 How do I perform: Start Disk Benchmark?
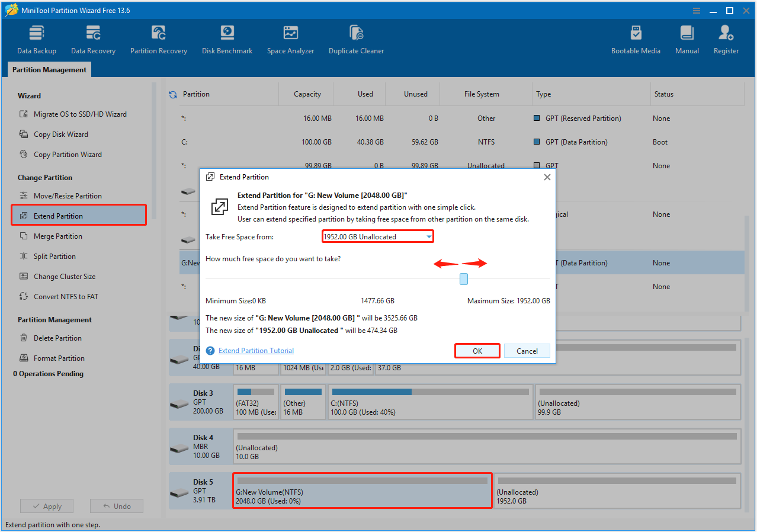227,39
